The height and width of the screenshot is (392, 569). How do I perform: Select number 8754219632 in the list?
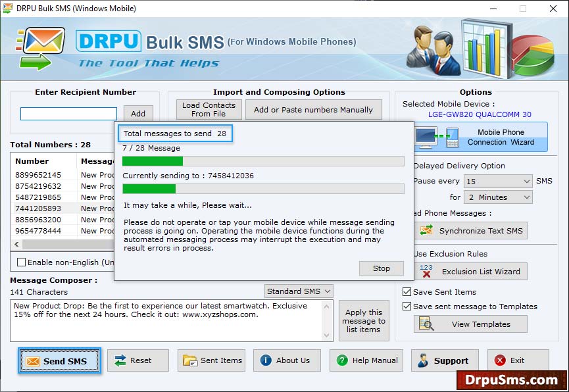point(38,186)
